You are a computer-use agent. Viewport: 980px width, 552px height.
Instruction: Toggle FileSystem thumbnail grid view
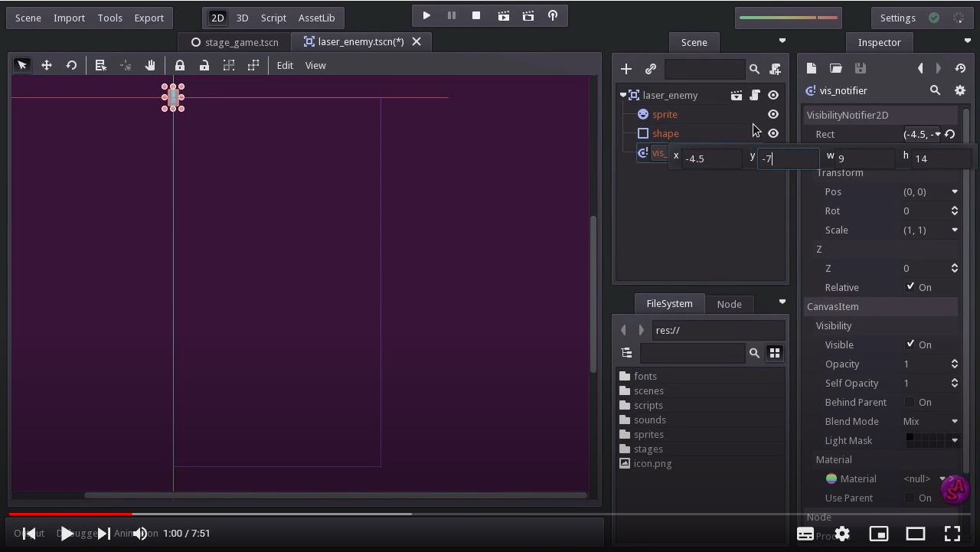click(x=775, y=353)
